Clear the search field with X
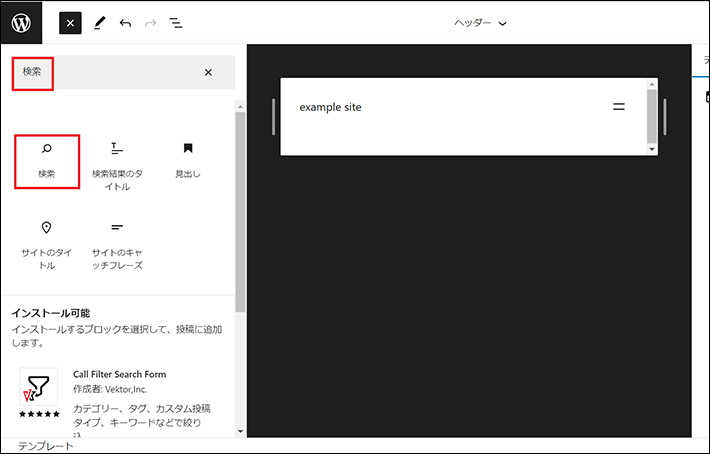Screen dimensions: 710x454 pos(208,72)
